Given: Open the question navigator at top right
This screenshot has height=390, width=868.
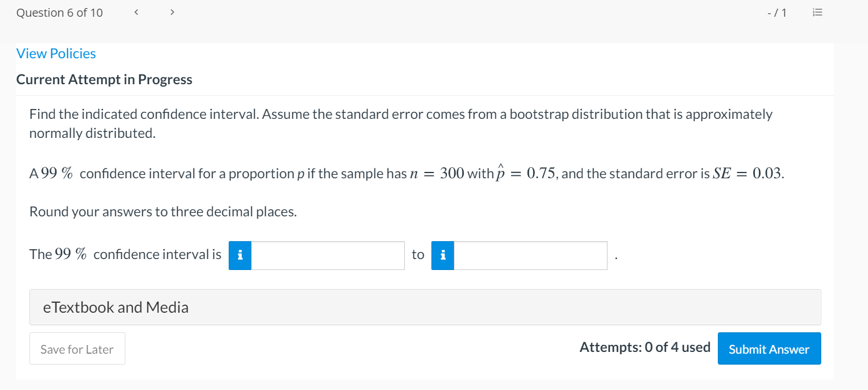Looking at the screenshot, I should [817, 12].
